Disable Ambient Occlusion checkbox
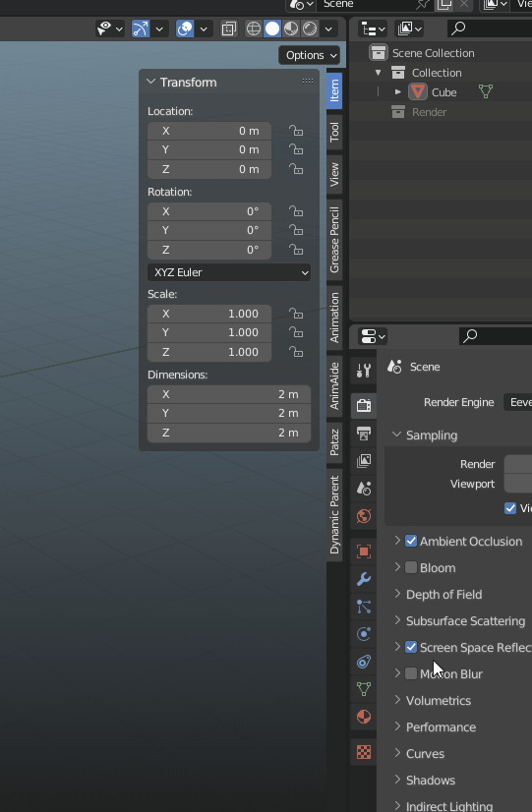 [411, 541]
